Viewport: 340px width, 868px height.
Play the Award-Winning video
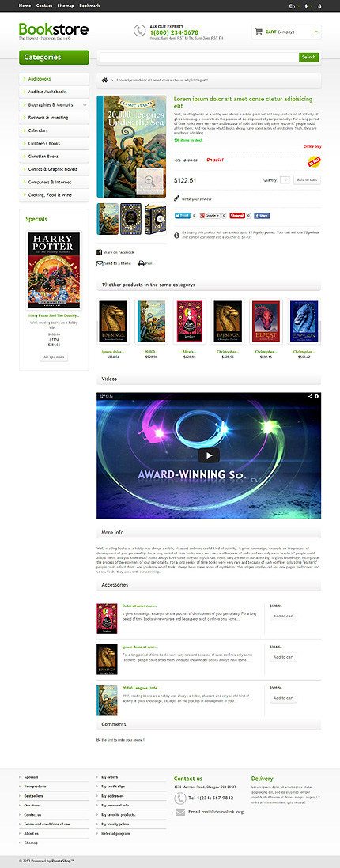point(209,455)
